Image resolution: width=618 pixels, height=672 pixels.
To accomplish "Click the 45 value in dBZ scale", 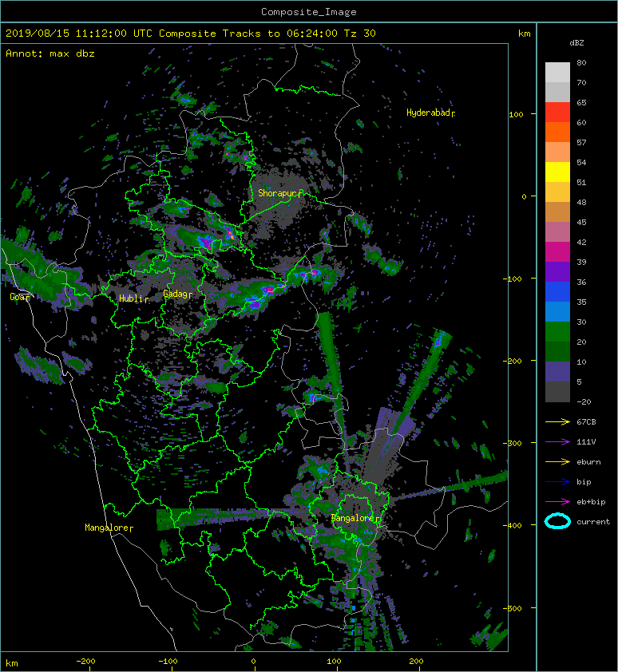I will 581,223.
